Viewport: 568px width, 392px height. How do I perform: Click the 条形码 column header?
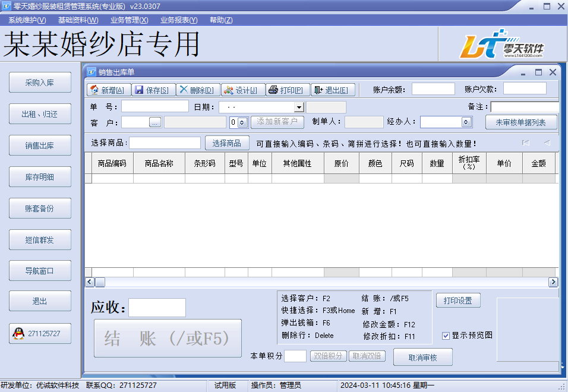click(x=205, y=163)
